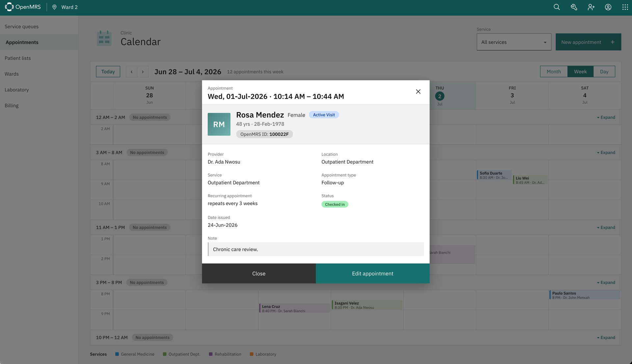Click the RM patient avatar
Image resolution: width=632 pixels, height=364 pixels.
click(x=219, y=124)
